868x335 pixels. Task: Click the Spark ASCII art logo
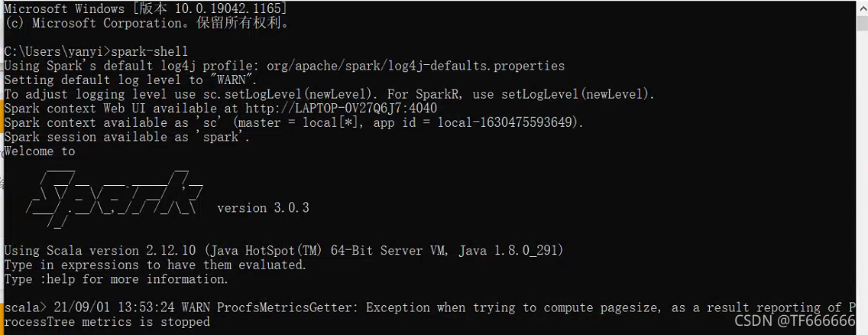click(115, 196)
